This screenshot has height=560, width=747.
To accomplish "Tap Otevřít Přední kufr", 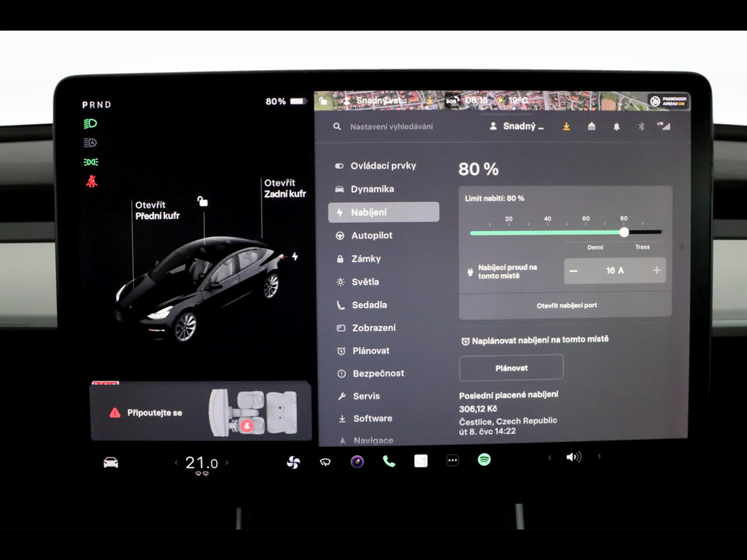I will pyautogui.click(x=158, y=211).
